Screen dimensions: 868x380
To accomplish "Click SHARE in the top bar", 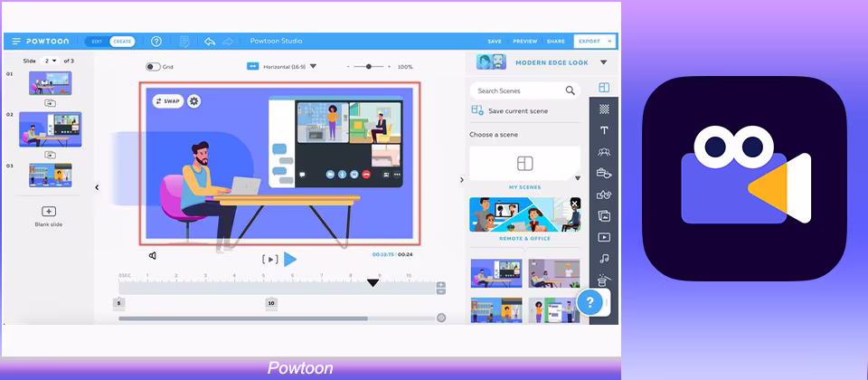I will [x=556, y=42].
